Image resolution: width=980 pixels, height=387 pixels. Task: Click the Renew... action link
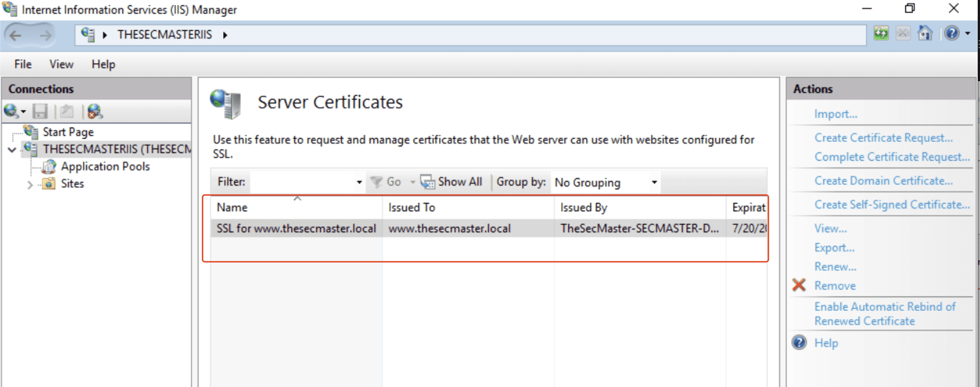(835, 267)
